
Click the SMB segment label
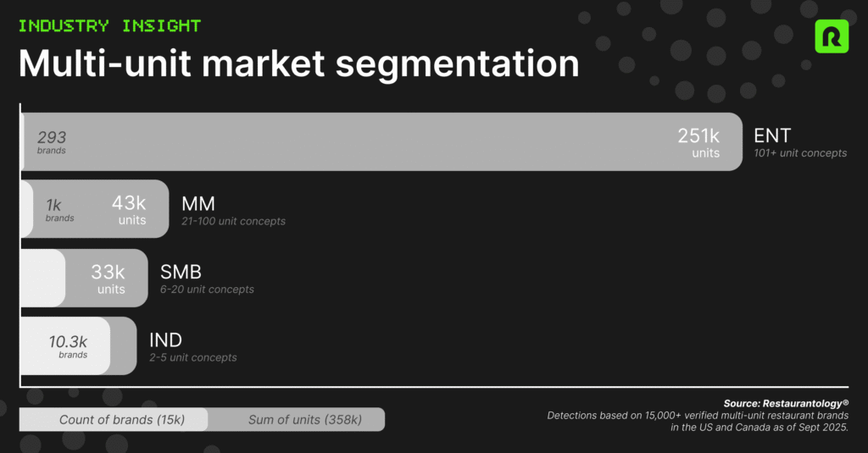click(180, 271)
